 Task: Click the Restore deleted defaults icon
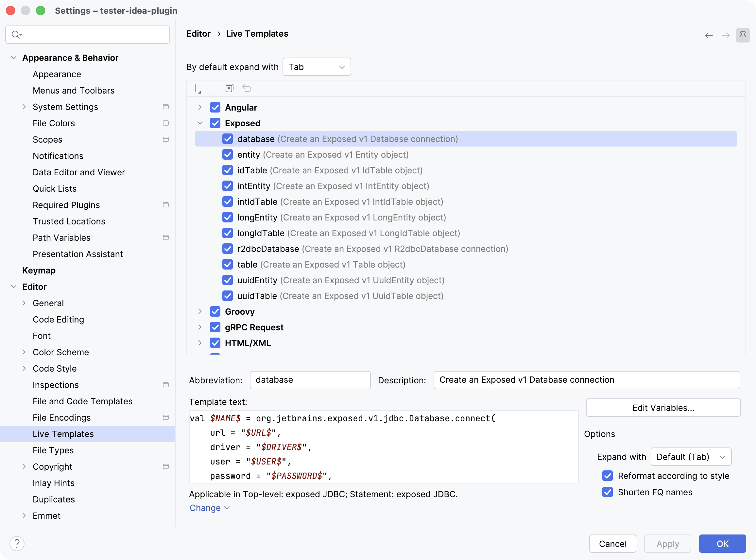click(x=247, y=88)
